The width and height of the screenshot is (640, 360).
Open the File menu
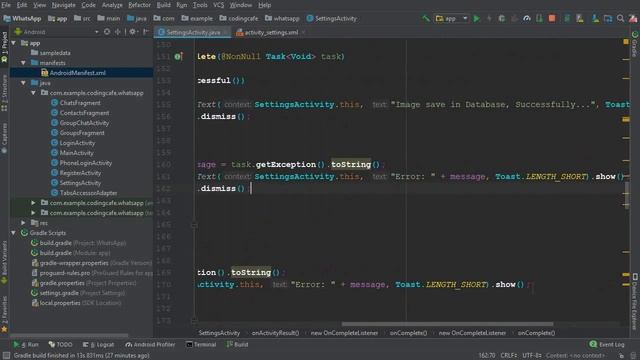pyautogui.click(x=6, y=5)
